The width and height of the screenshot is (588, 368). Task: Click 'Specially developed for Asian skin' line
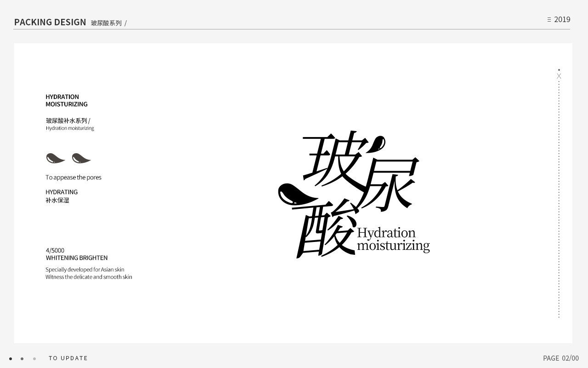click(85, 270)
